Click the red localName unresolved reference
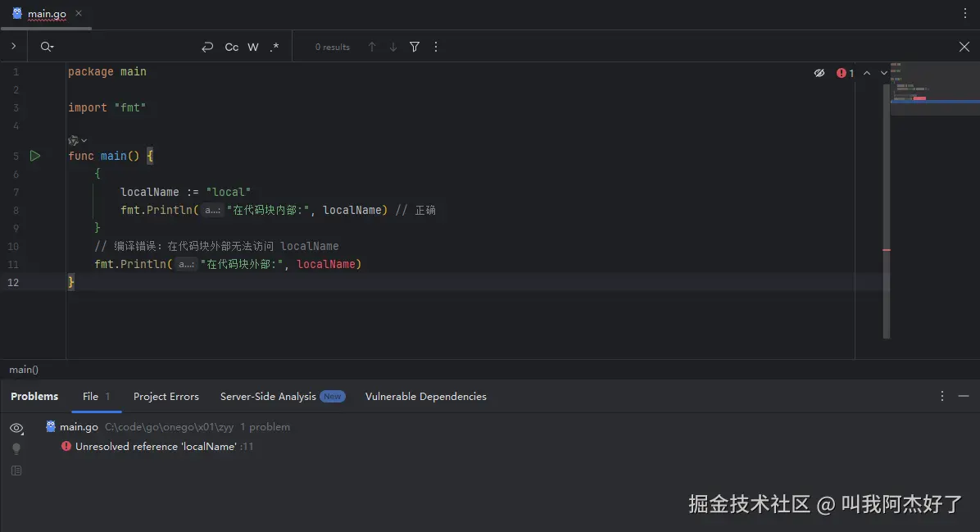This screenshot has width=980, height=532. [326, 265]
